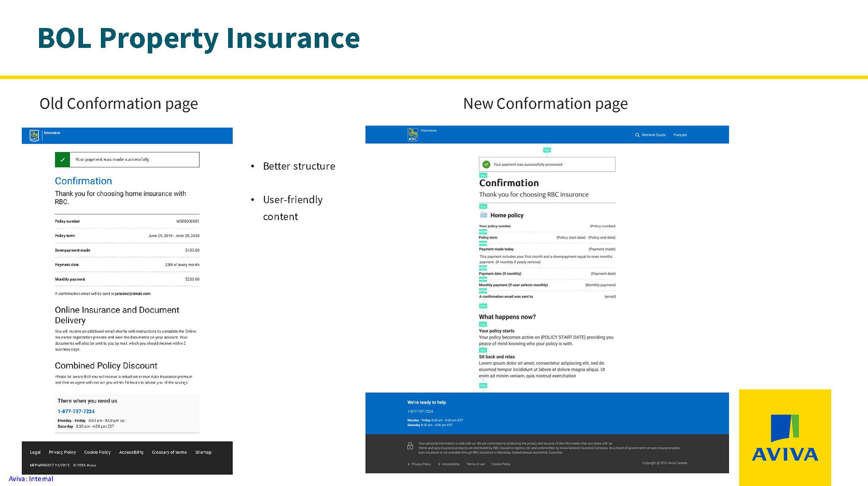The width and height of the screenshot is (868, 486).
Task: Open Accessibility in the old page footer
Action: pos(131,452)
